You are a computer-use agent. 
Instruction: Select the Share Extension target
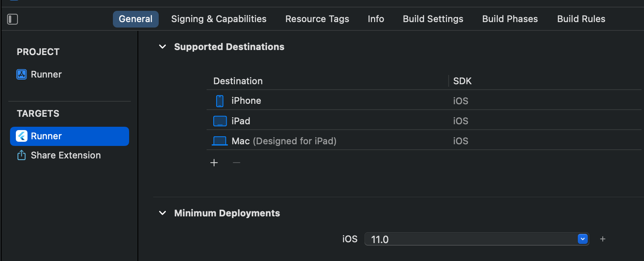click(x=65, y=156)
